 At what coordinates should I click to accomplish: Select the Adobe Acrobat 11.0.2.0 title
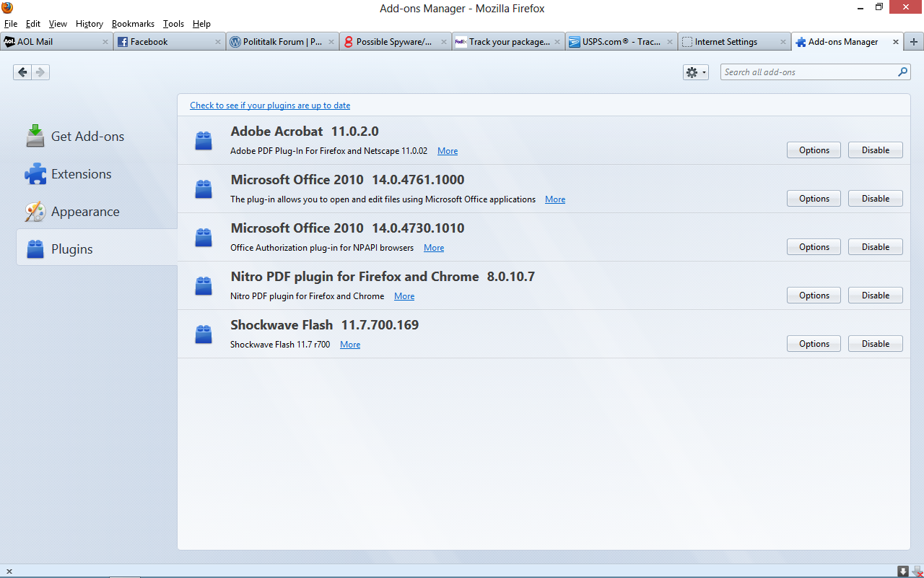[305, 131]
